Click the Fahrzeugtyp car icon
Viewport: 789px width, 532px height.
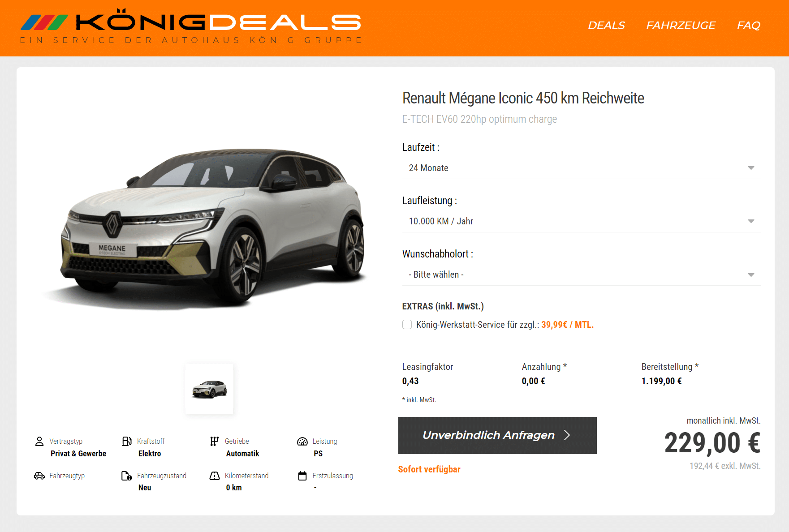(39, 476)
